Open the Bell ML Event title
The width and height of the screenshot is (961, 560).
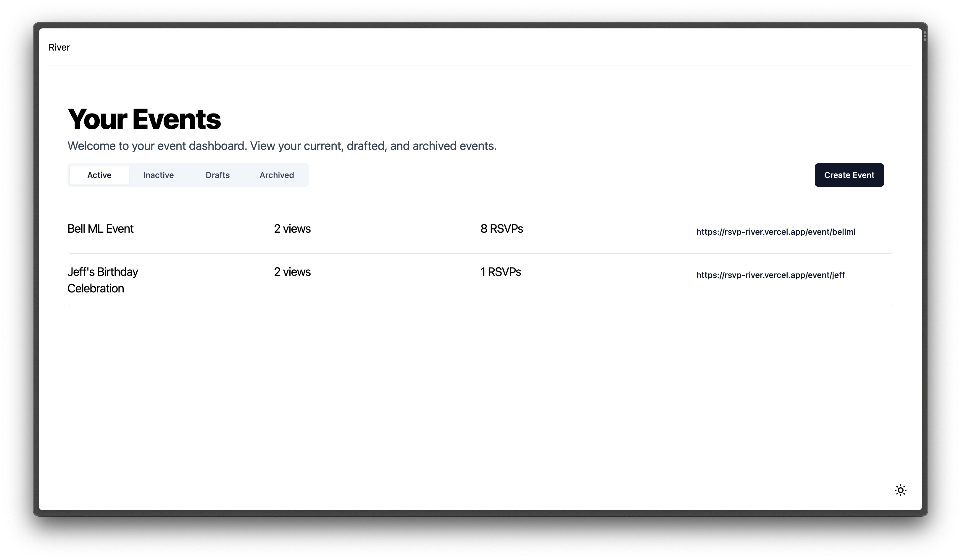pyautogui.click(x=100, y=229)
